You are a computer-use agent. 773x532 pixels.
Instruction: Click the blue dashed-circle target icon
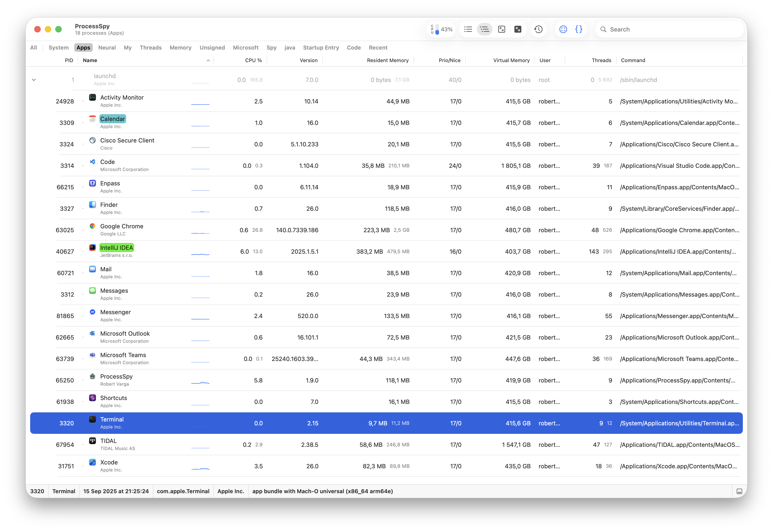563,29
